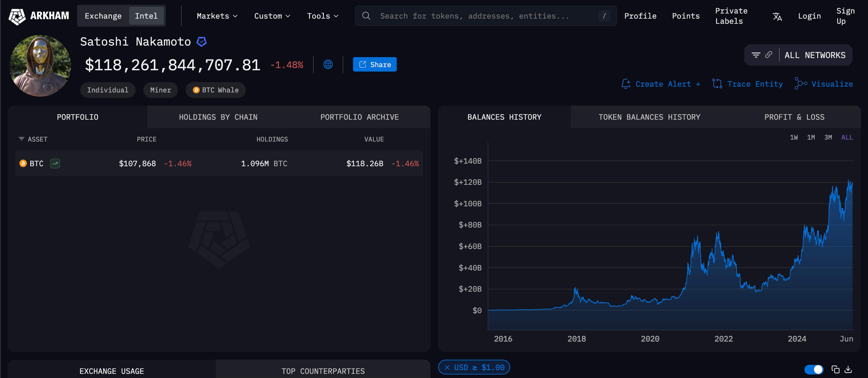
Task: Copy chart data using the copy icon
Action: click(835, 369)
